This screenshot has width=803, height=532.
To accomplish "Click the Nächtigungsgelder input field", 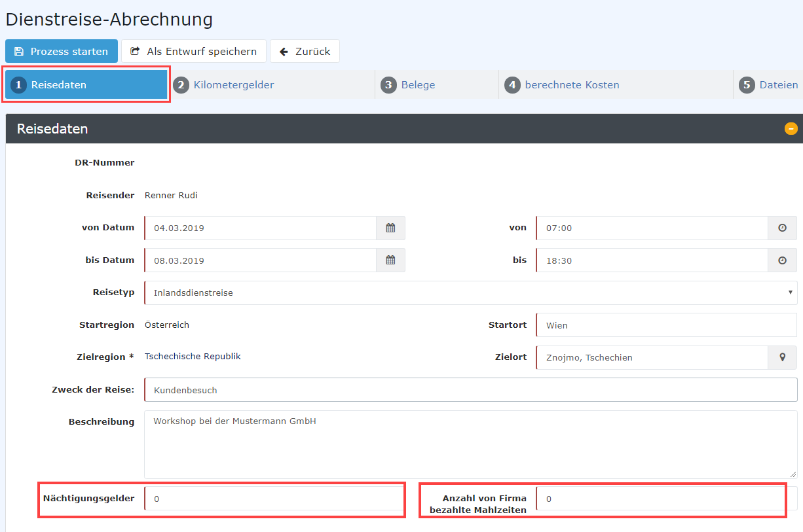I will (x=274, y=499).
